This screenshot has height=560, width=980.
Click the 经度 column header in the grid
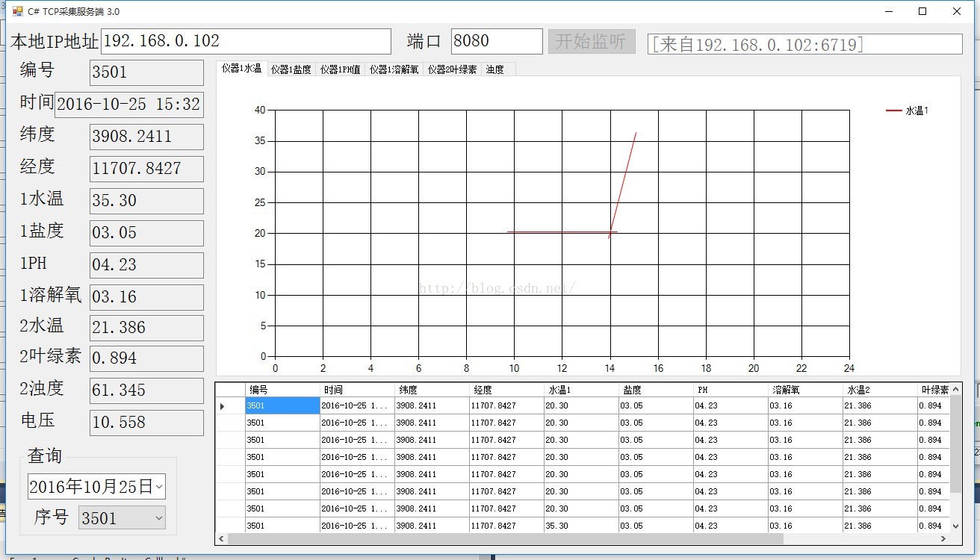pos(506,390)
